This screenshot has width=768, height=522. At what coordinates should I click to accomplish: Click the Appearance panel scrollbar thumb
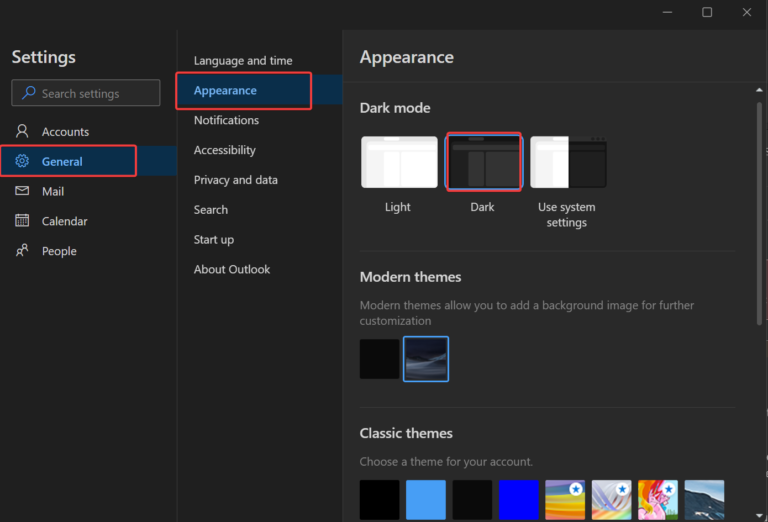(759, 213)
